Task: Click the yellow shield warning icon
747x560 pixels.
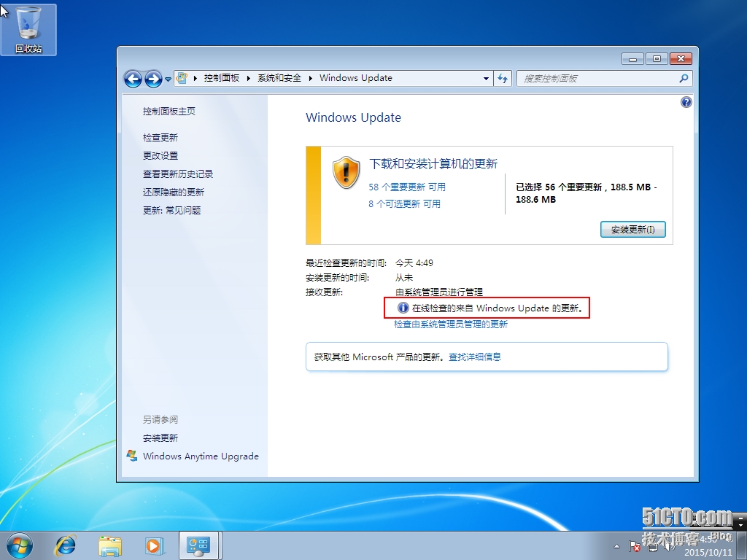Action: tap(347, 172)
